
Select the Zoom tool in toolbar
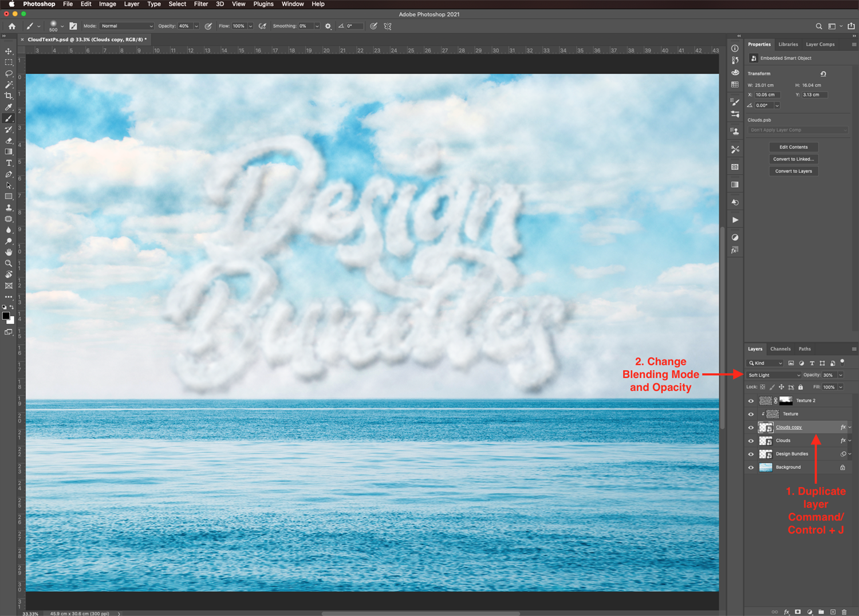(9, 263)
